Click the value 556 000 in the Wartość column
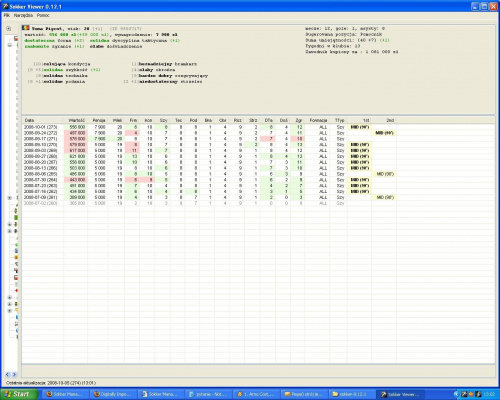 click(77, 127)
